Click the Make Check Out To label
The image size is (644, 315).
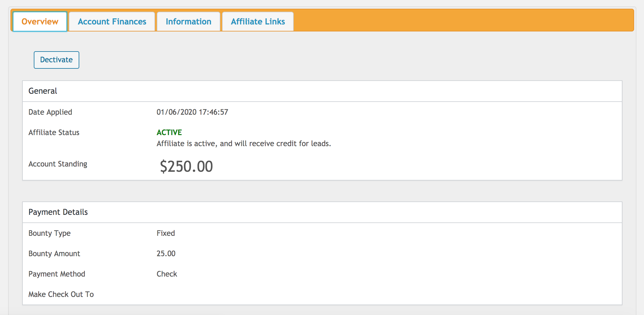(61, 294)
